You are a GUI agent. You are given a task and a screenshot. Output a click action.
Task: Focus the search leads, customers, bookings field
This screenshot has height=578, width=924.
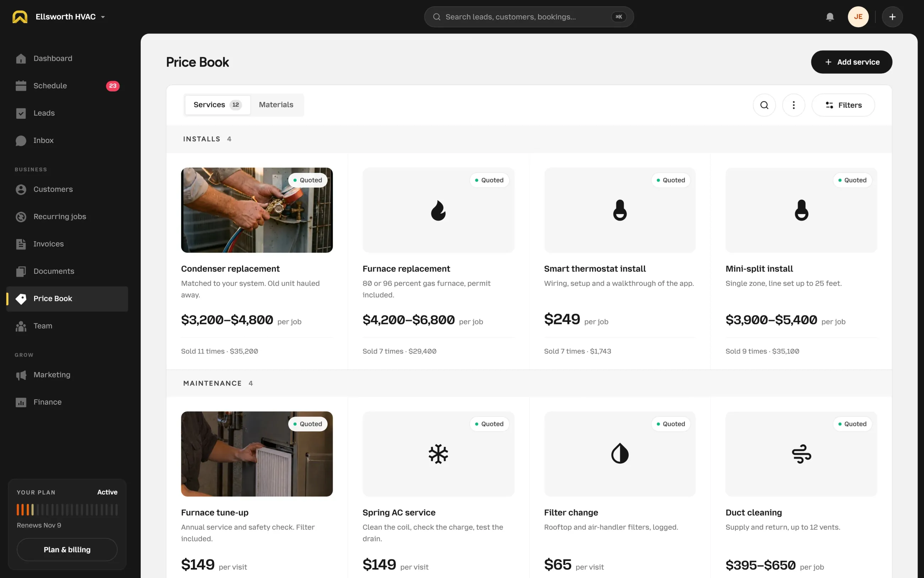(529, 17)
